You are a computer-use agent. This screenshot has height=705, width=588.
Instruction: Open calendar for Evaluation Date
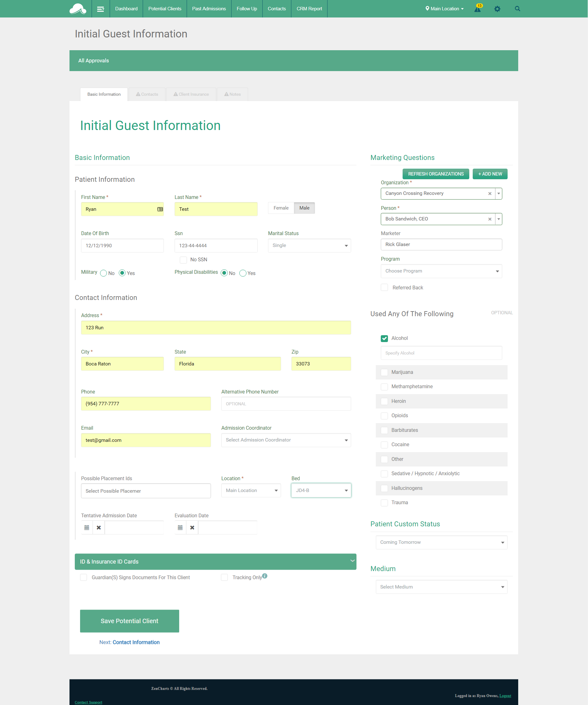[x=180, y=528]
